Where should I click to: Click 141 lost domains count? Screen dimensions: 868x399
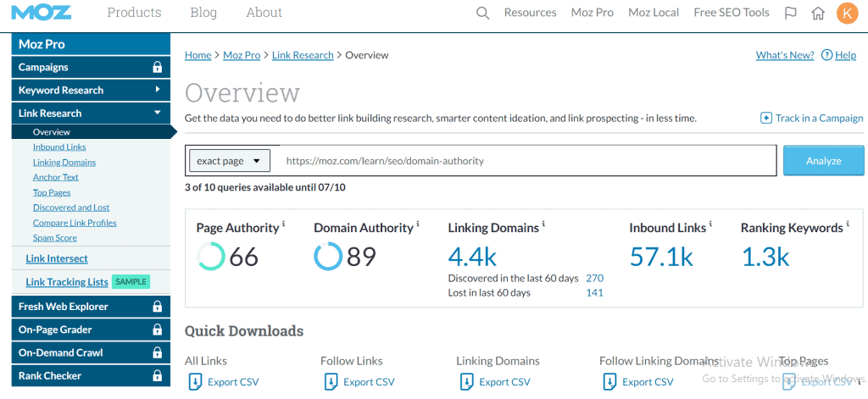(x=594, y=293)
